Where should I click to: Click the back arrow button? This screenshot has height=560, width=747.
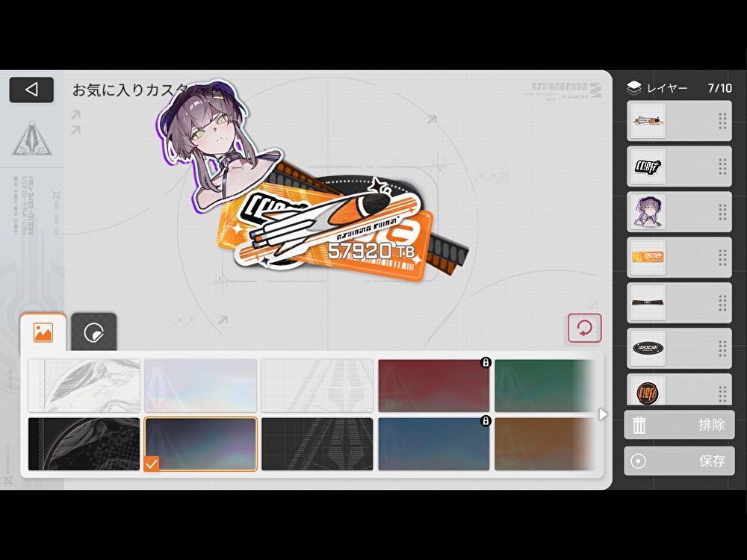point(31,90)
